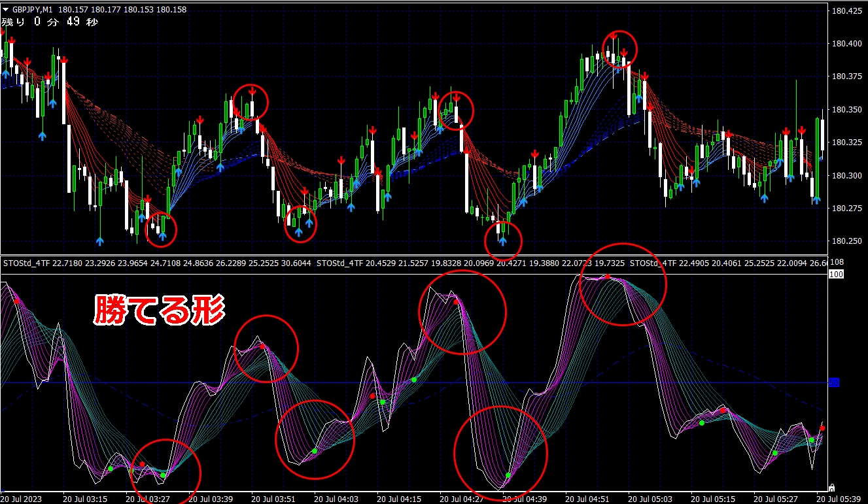The image size is (868, 504).
Task: Click the 20 Jul 04:03 time label
Action: pos(337,499)
